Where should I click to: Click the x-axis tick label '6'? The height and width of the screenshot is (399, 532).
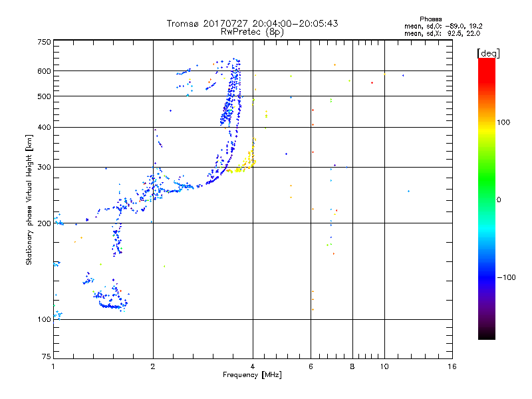click(311, 366)
